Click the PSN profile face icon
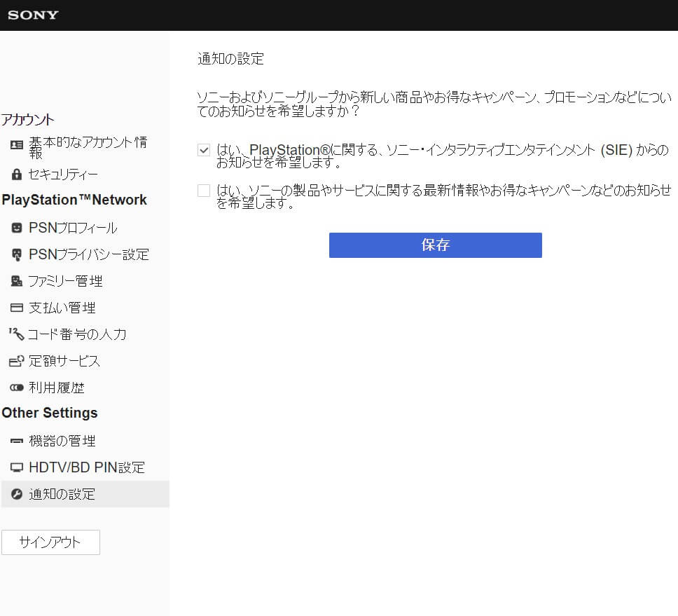 17,228
